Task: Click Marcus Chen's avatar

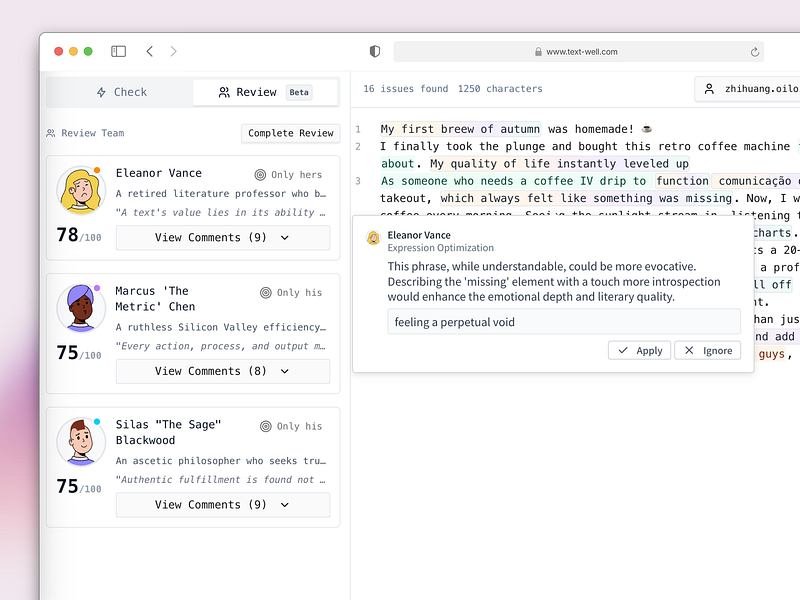Action: (81, 308)
